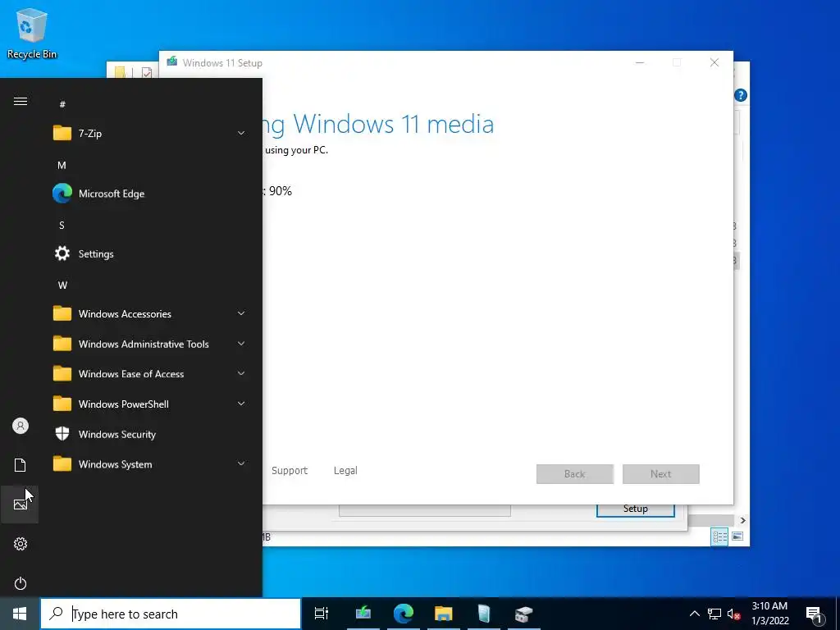Screen dimensions: 840x630
Task: Switch to Windows 11 Setup taskbar icon
Action: 363,614
